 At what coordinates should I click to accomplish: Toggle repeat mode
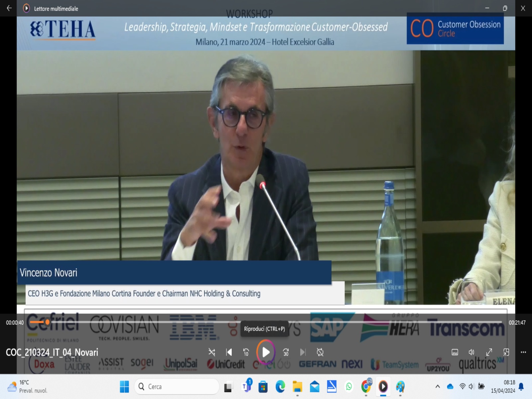[320, 352]
